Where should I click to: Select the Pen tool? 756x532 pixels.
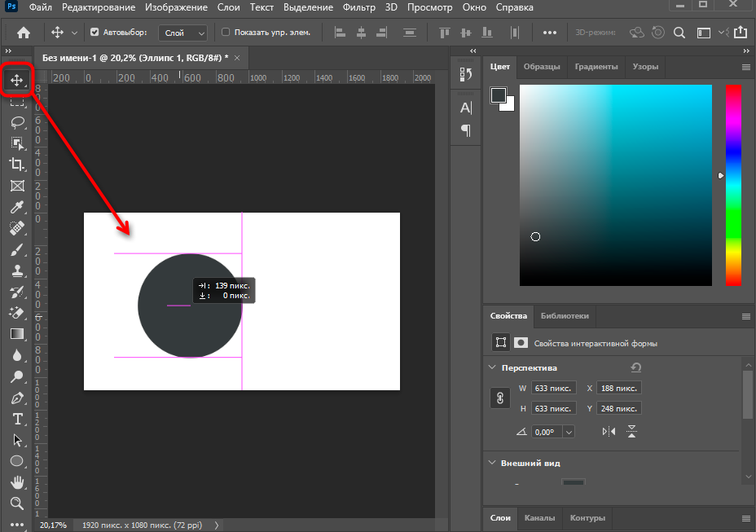pos(17,398)
